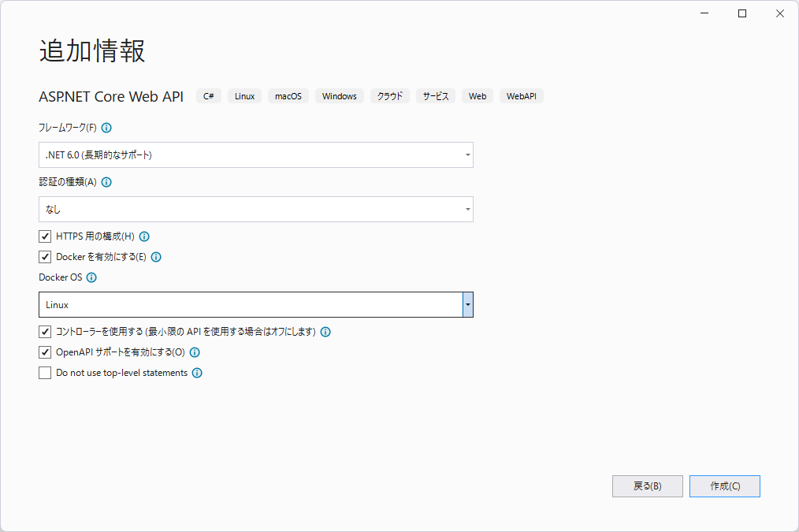Screen dimensions: 799x532
Task: Click the info icon beside OpenAPI サポート
Action: (195, 352)
